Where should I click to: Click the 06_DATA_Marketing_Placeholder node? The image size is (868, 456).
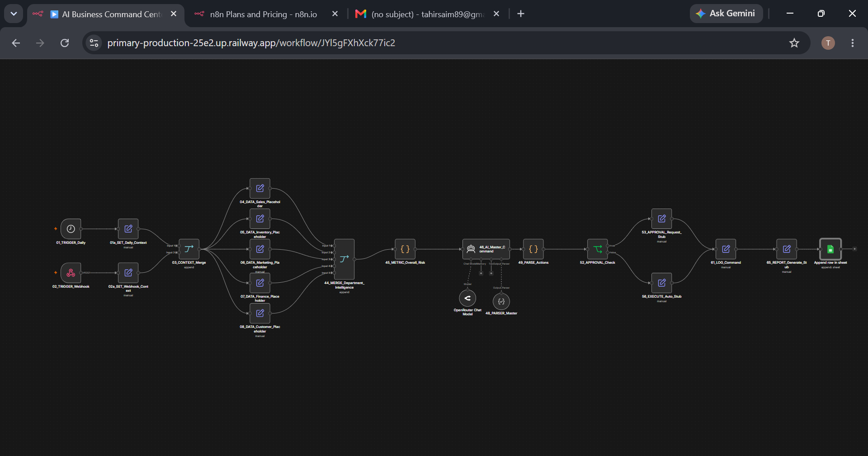(260, 249)
